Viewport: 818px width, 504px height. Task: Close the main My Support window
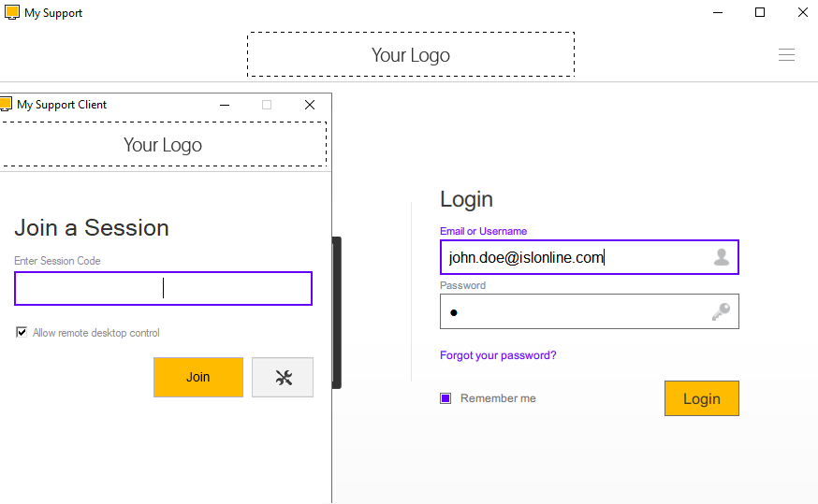click(x=802, y=12)
